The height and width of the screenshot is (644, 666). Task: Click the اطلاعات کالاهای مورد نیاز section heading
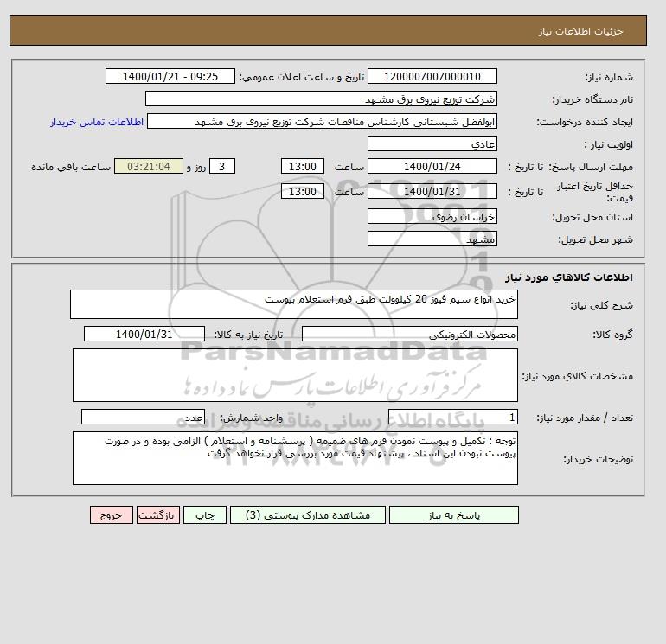(x=569, y=277)
